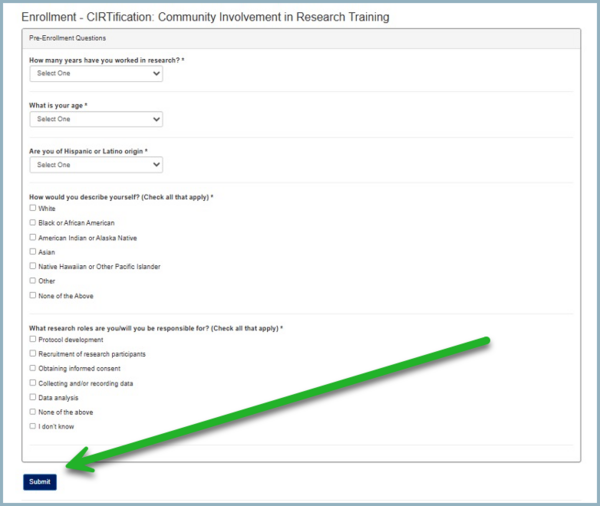Check the Data analysis checkbox
This screenshot has height=506, width=600.
pyautogui.click(x=33, y=397)
